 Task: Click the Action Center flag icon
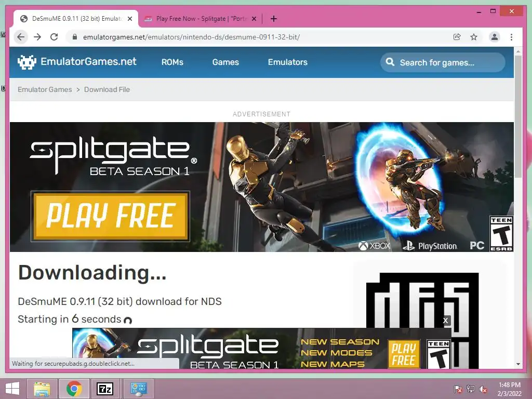[458, 389]
